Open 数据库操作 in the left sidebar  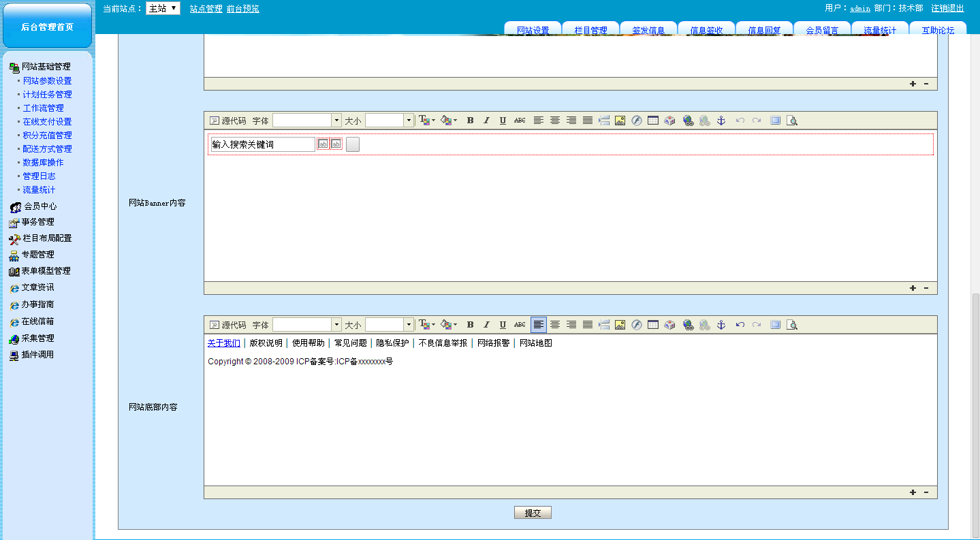(43, 163)
